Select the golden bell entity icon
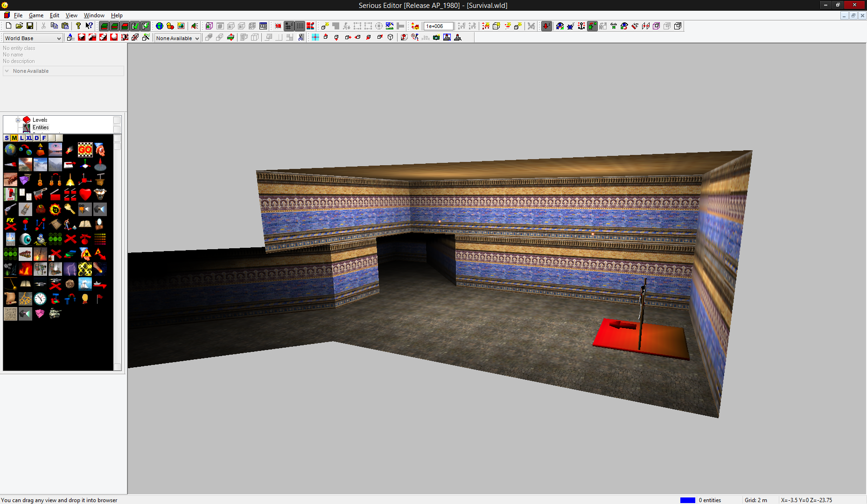Screen dimensions: 867x504 tap(70, 179)
